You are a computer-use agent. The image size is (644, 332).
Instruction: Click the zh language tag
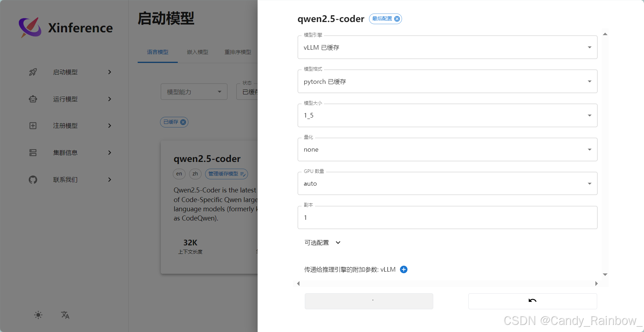(x=195, y=174)
